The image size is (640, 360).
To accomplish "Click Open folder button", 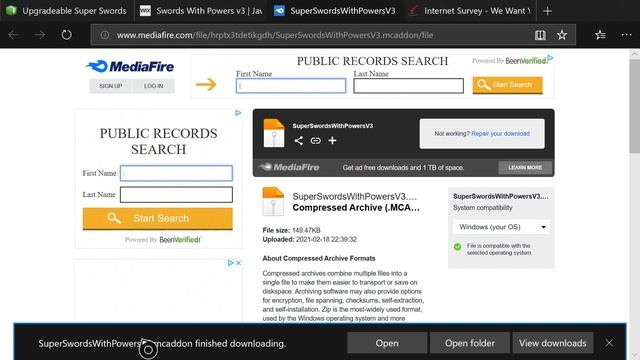I will 469,343.
